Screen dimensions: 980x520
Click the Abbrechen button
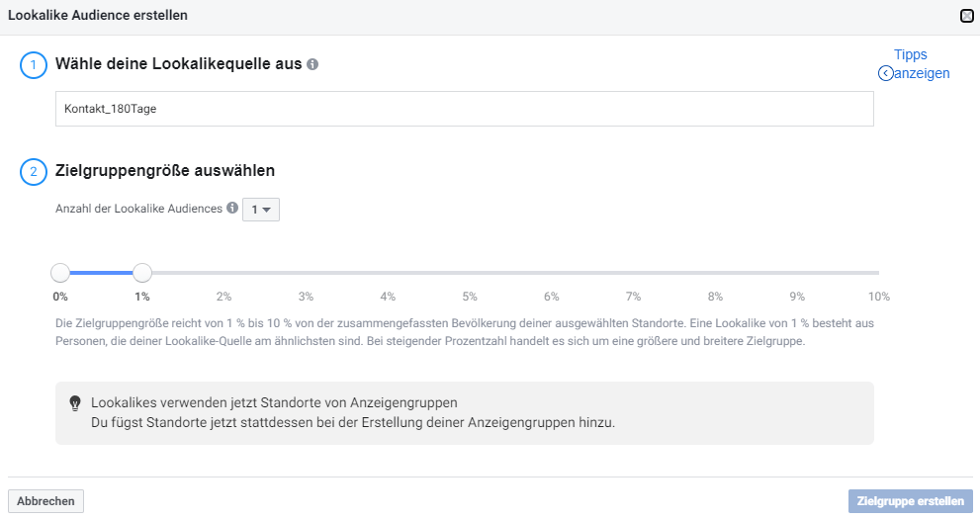click(45, 501)
